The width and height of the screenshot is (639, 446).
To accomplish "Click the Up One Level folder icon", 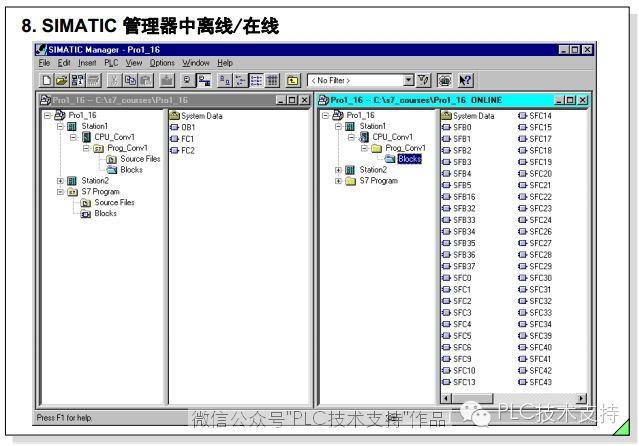I will (293, 80).
